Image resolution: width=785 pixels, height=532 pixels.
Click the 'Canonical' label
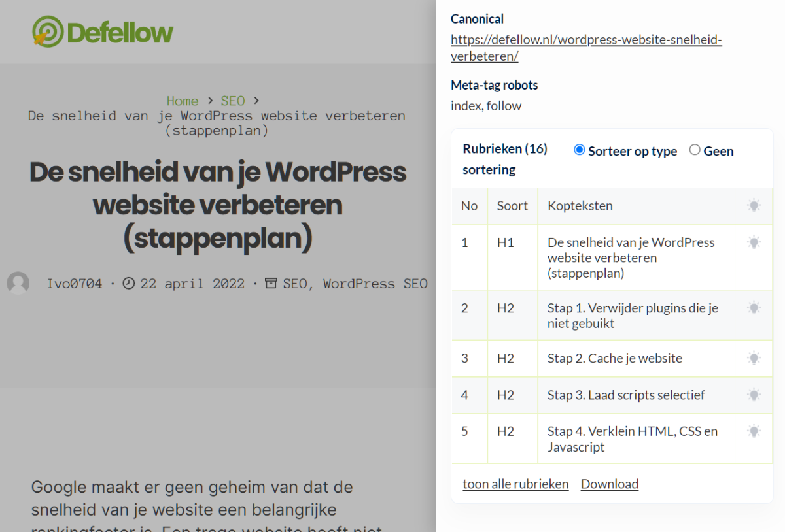coord(478,19)
